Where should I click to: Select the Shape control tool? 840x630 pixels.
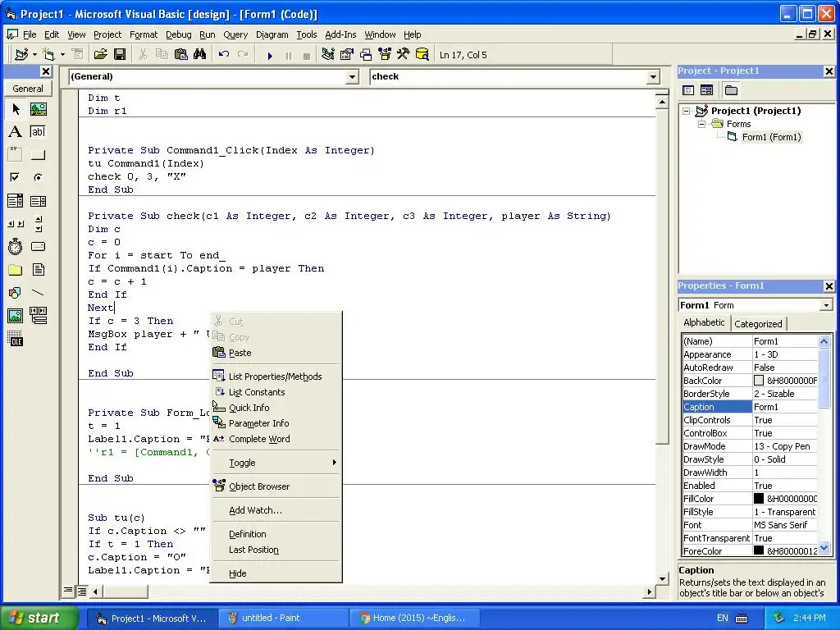(16, 293)
